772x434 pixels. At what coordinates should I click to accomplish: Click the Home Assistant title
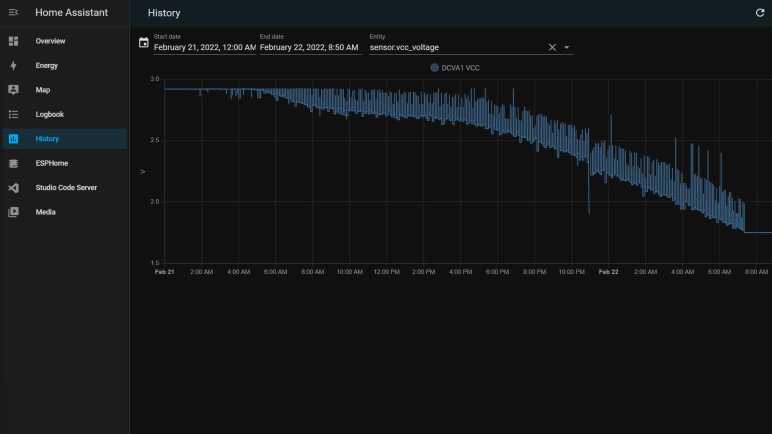pos(71,13)
